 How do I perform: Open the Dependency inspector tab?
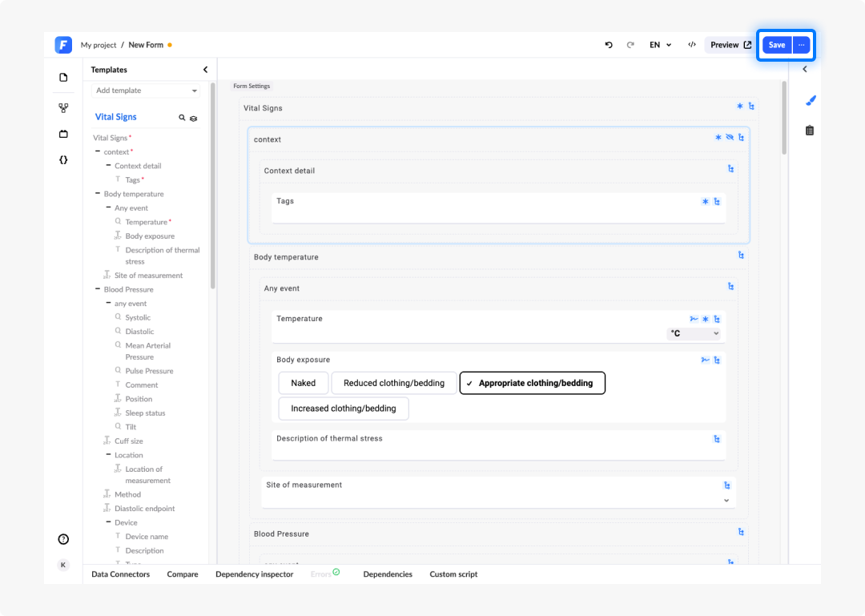[255, 574]
